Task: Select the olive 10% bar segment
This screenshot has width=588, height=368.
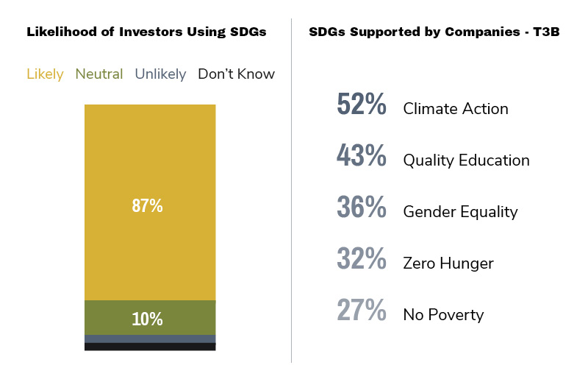Action: click(x=150, y=317)
